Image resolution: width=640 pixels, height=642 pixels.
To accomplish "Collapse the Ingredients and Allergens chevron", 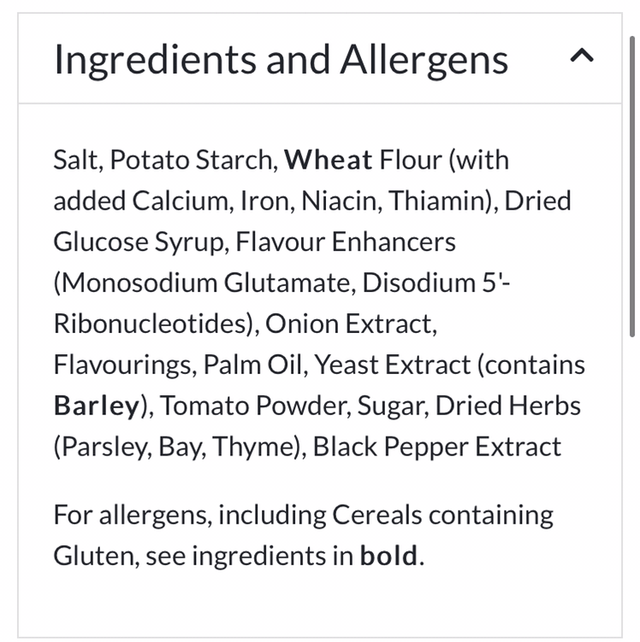I will (x=581, y=58).
